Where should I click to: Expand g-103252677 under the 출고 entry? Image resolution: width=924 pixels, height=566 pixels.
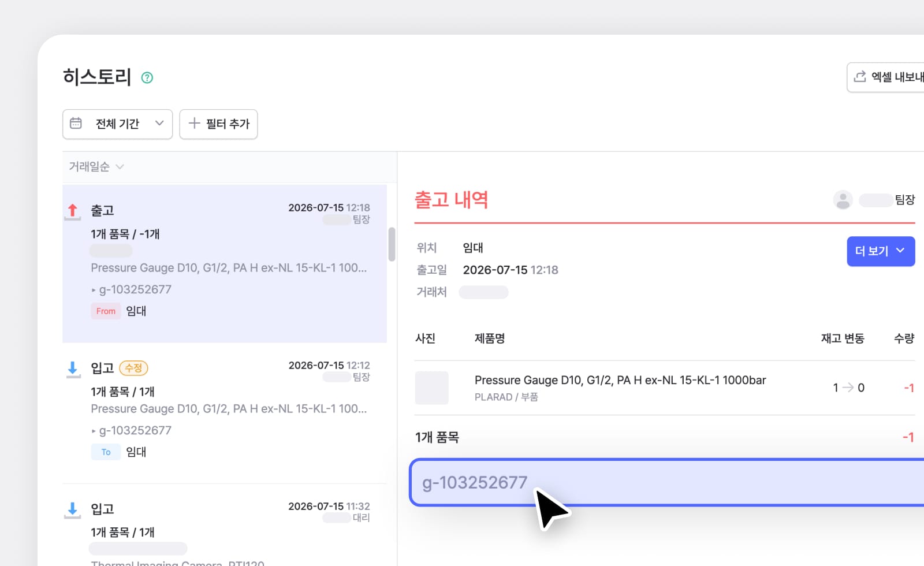coord(131,289)
